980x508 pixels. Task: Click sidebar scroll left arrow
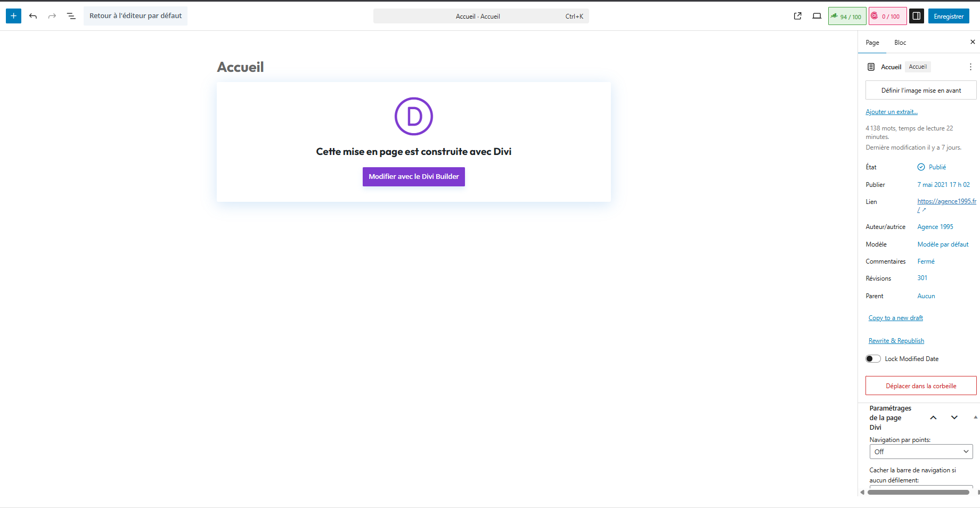point(862,492)
